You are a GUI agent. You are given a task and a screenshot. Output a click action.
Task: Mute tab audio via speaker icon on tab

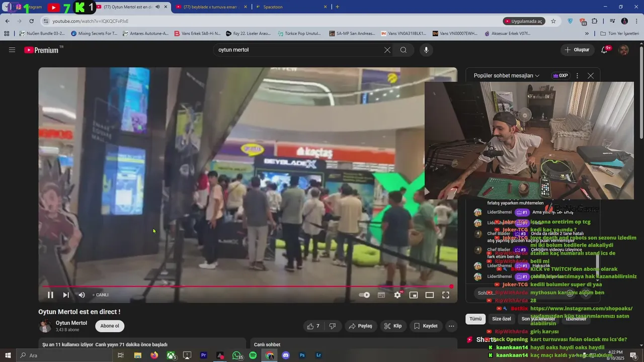158,7
